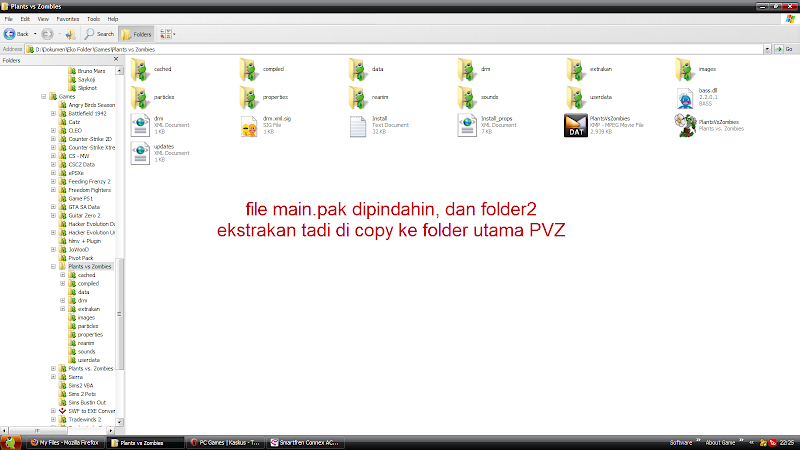Click the folder tree scroll-down arrow

119,422
